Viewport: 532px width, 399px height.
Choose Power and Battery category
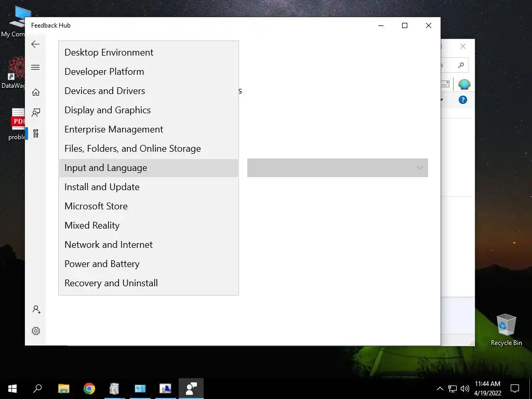(149, 264)
